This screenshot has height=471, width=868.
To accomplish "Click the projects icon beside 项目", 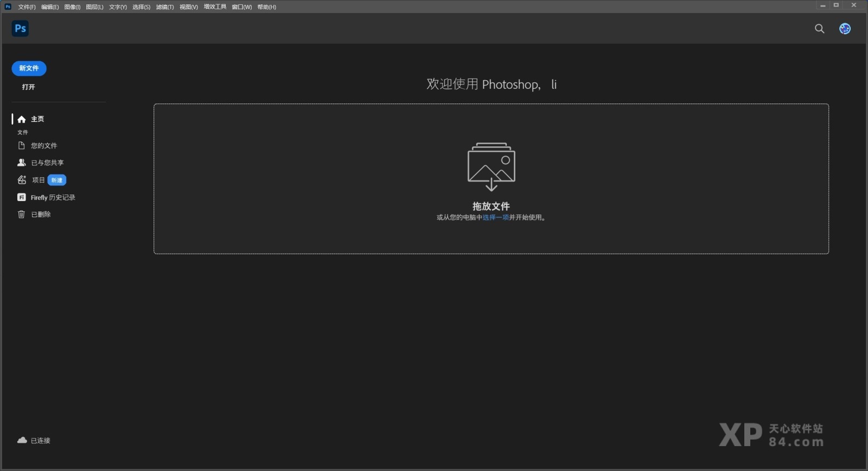I will [22, 180].
